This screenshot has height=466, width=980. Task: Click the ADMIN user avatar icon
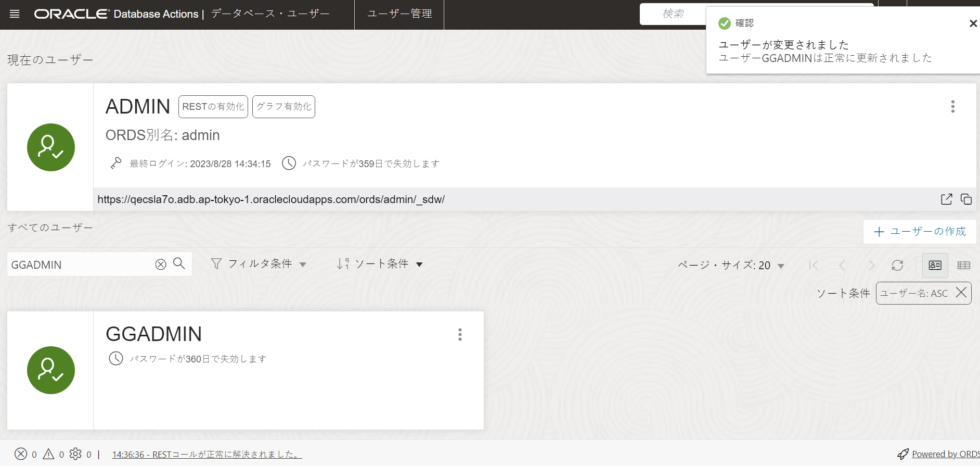pyautogui.click(x=51, y=147)
